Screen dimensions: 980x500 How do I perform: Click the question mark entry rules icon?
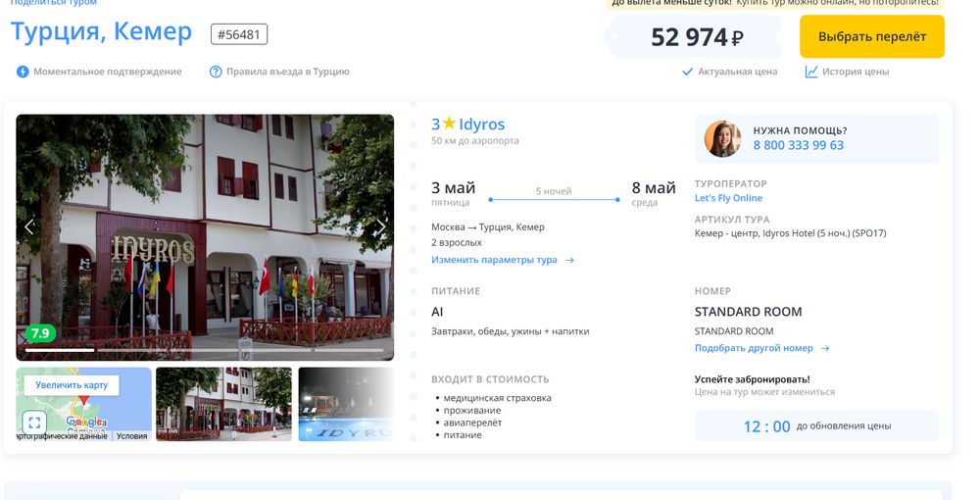pos(216,72)
